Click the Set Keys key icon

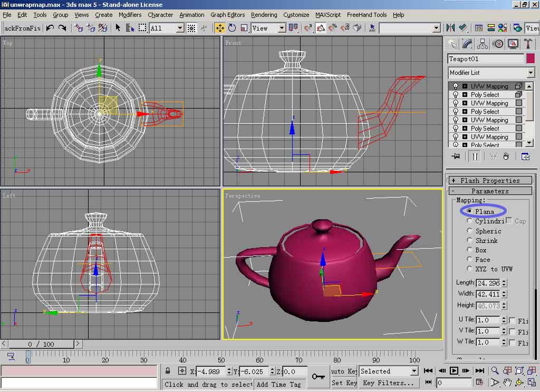pos(318,376)
